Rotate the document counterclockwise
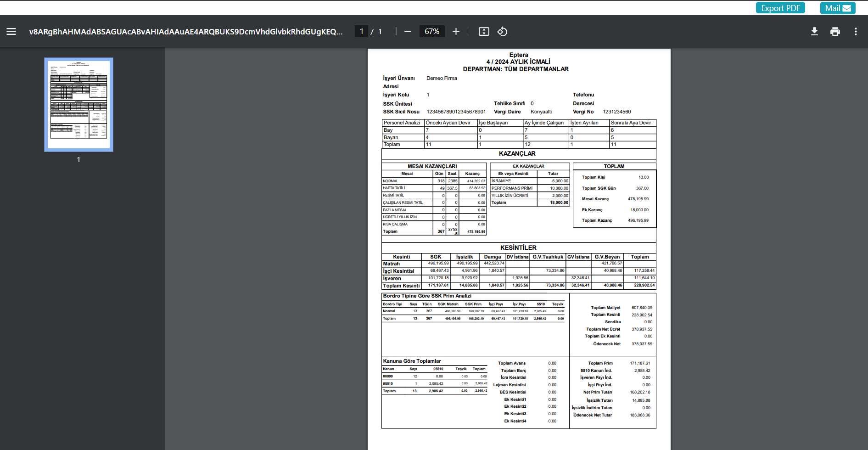This screenshot has width=868, height=450. tap(502, 32)
